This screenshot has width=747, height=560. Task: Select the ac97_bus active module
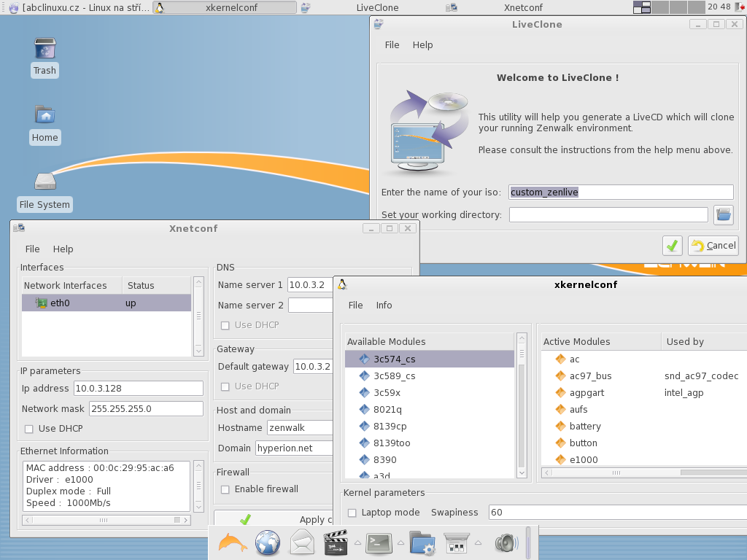[x=644, y=376]
